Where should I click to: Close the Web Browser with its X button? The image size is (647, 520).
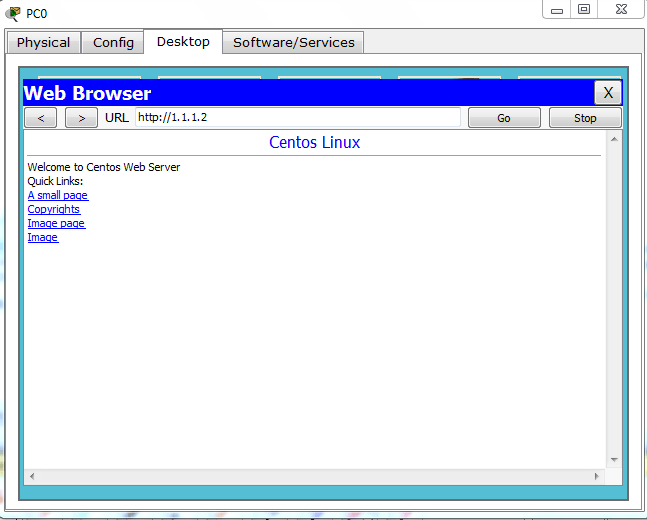(608, 93)
